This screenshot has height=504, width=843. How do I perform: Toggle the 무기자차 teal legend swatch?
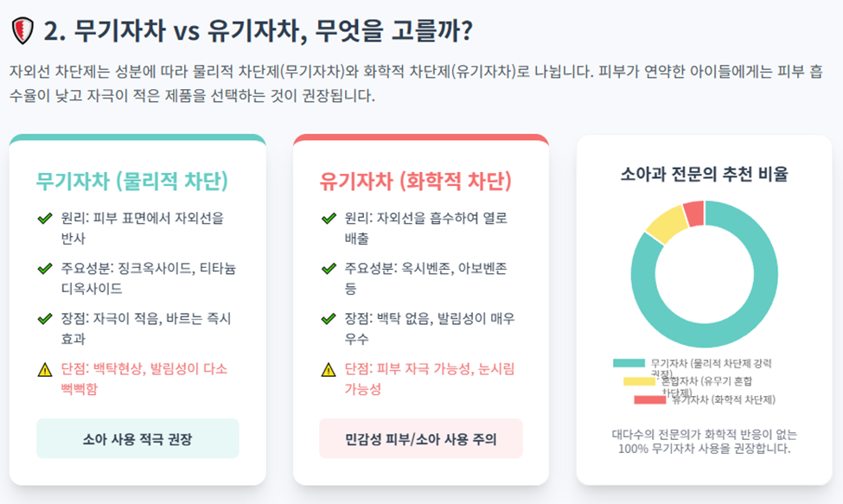629,362
